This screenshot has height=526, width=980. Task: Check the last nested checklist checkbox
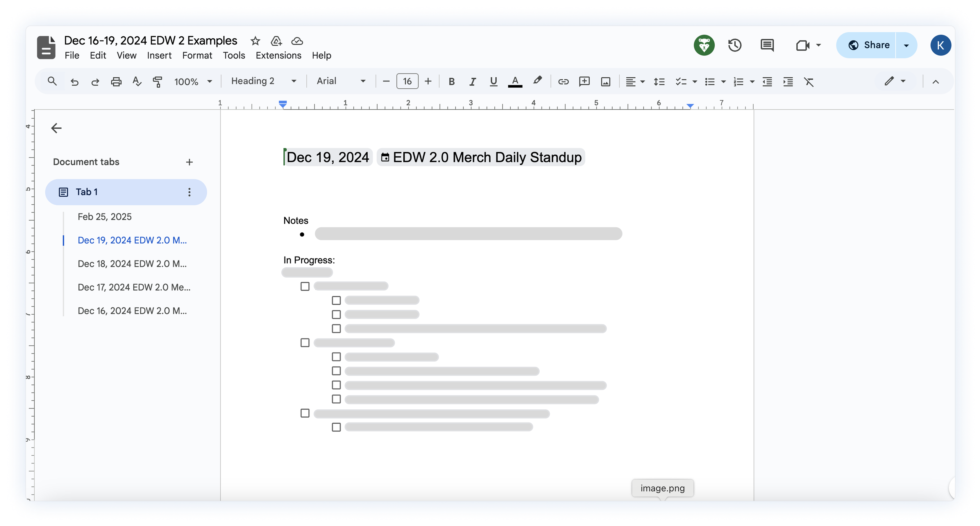[336, 427]
